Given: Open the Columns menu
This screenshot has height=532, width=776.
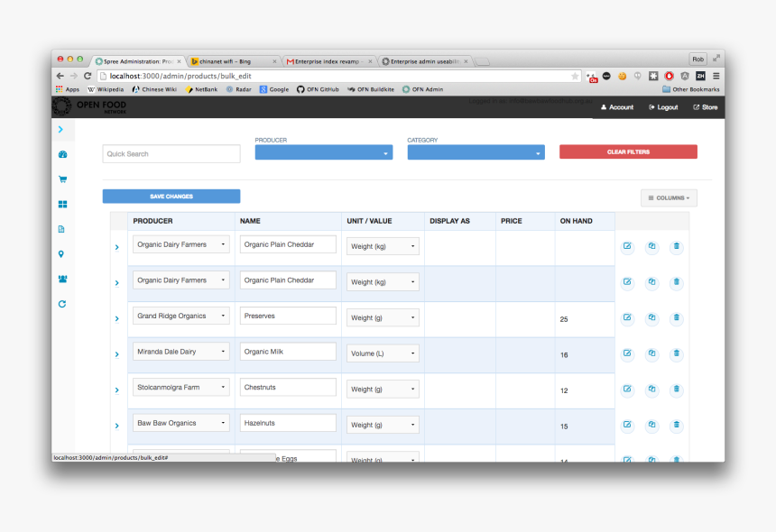Looking at the screenshot, I should coord(669,197).
